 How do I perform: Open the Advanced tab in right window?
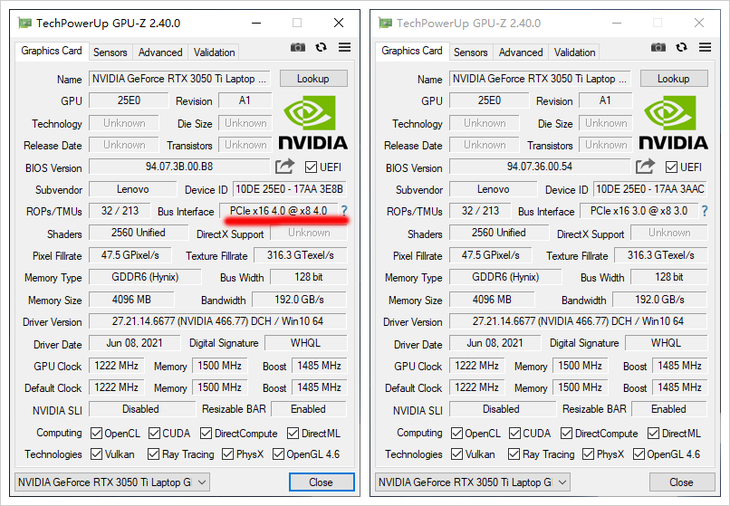tap(521, 52)
